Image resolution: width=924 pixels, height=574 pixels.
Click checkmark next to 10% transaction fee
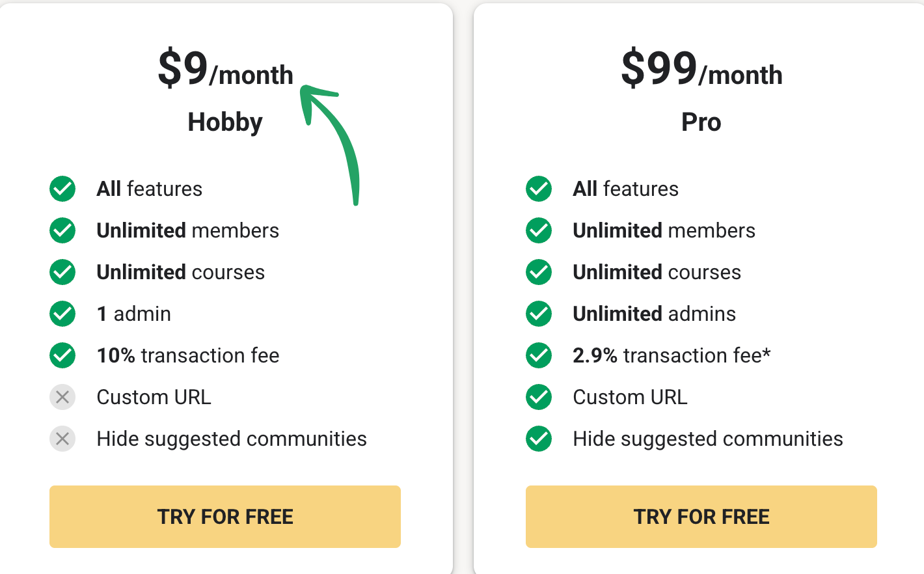(62, 355)
